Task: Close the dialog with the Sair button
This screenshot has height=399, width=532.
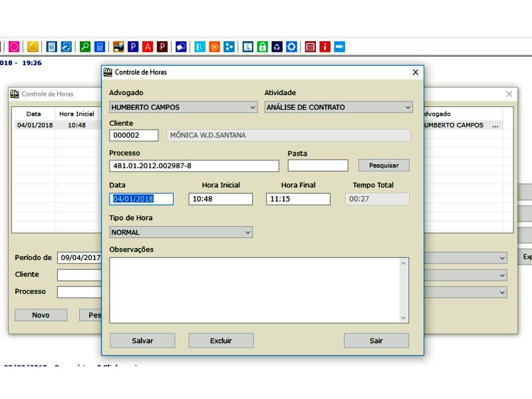Action: [x=376, y=340]
